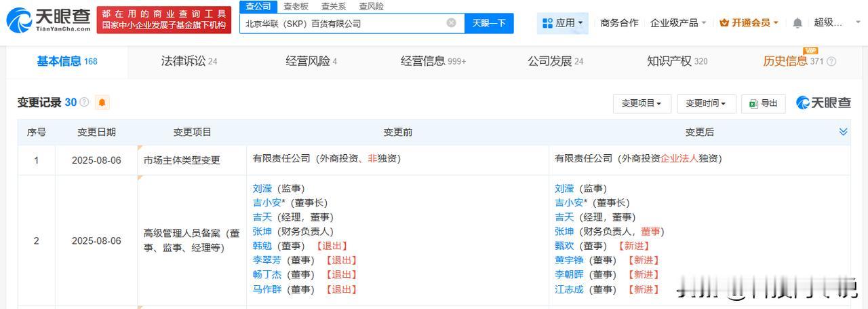868x309 pixels.
Task: Open the 应用 apps dropdown
Action: point(563,23)
